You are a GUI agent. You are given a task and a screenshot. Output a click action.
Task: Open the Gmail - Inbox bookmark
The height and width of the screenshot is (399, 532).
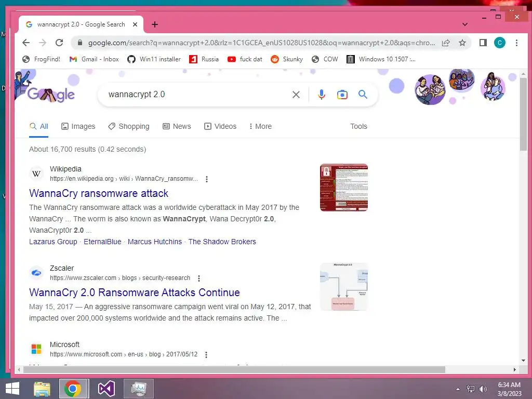[94, 59]
